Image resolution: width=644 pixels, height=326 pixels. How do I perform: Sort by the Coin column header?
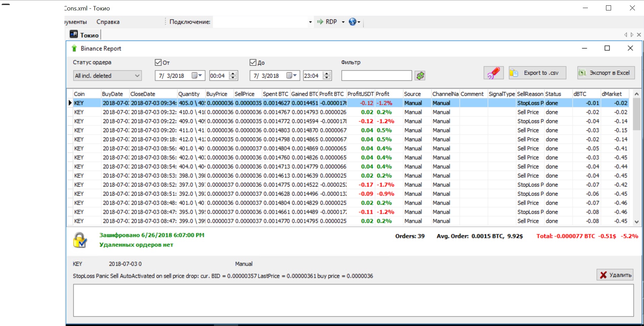(x=87, y=94)
